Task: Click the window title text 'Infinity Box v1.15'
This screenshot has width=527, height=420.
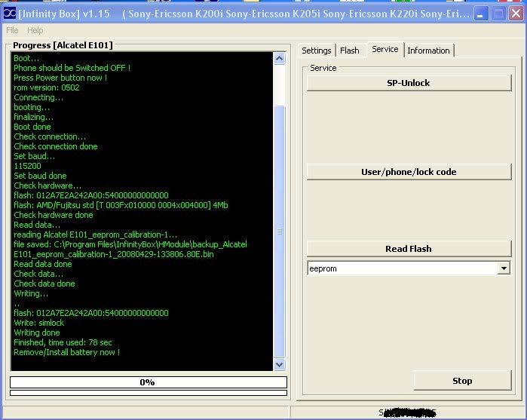Action: (x=64, y=14)
